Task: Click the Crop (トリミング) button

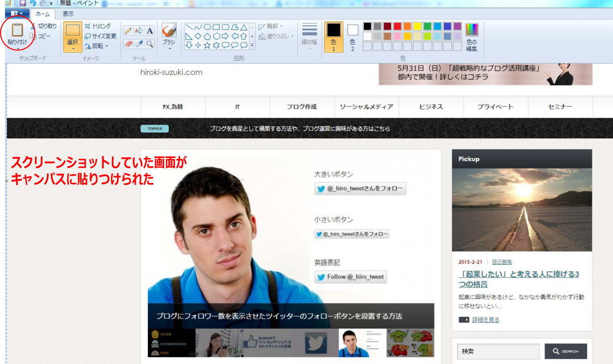Action: click(x=97, y=26)
